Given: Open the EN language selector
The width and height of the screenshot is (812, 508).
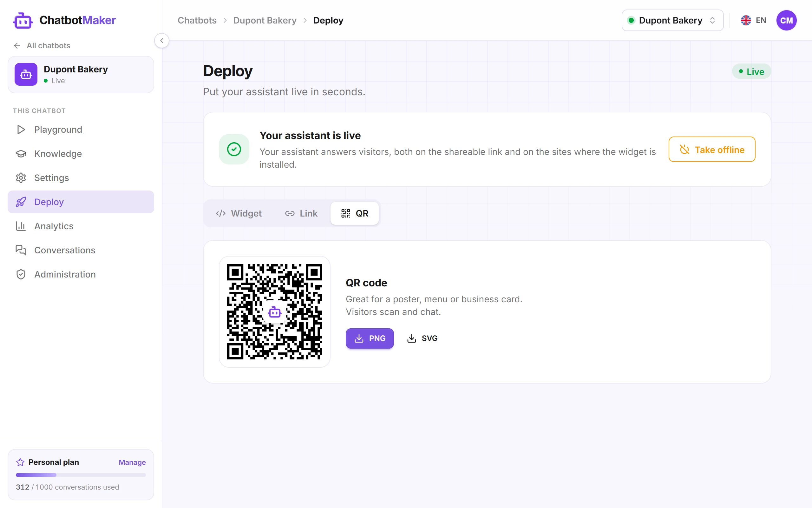Looking at the screenshot, I should click(x=753, y=21).
